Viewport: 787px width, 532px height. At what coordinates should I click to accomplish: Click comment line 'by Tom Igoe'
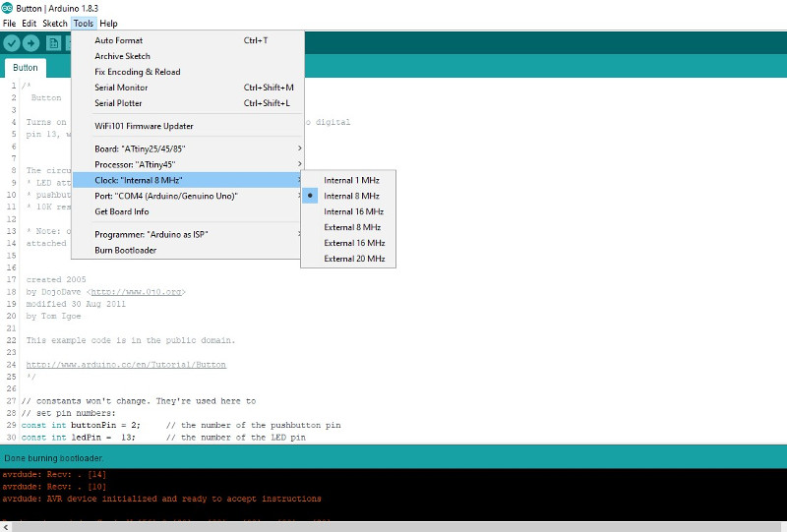pyautogui.click(x=53, y=316)
